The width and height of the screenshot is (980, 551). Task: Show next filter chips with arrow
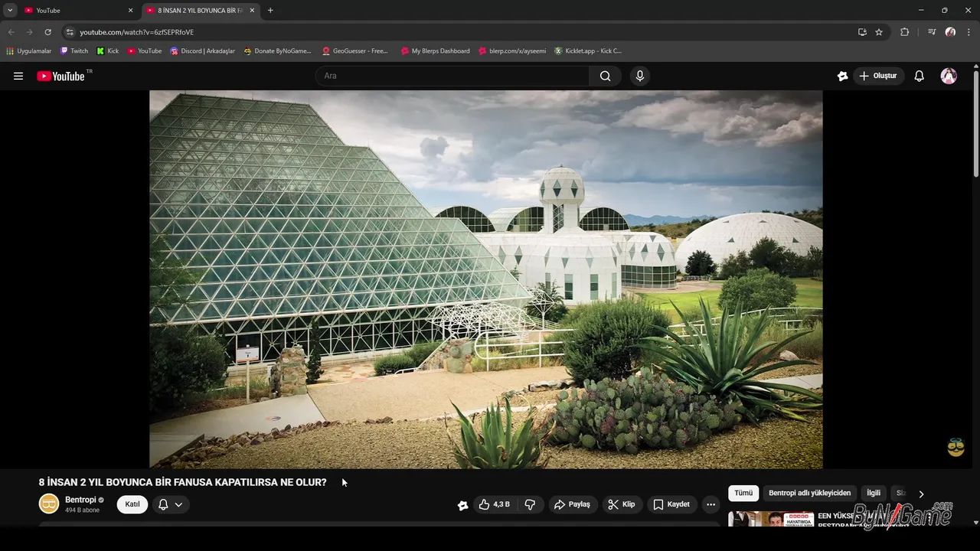[921, 494]
